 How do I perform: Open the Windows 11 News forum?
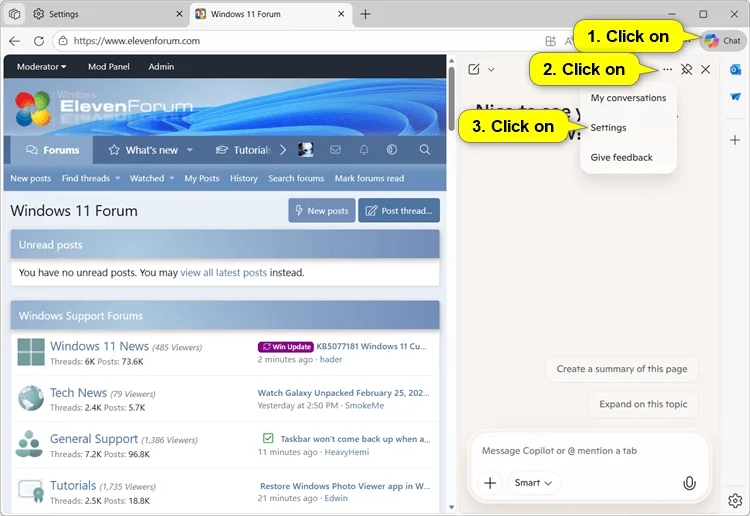point(99,346)
